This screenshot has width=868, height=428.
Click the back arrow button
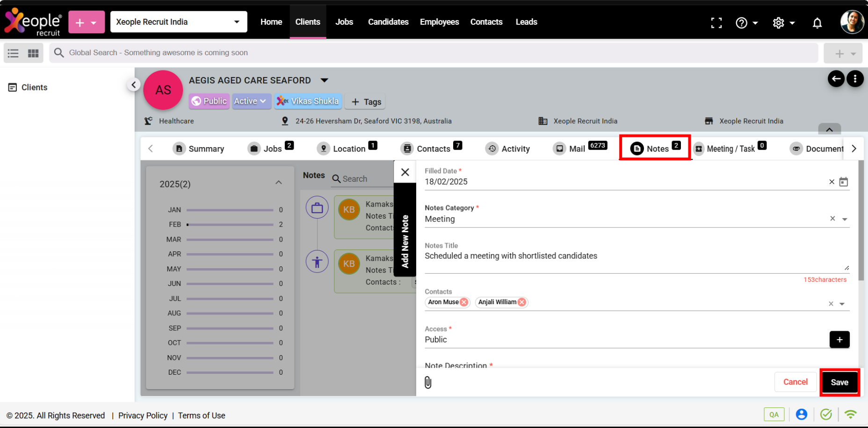[836, 78]
